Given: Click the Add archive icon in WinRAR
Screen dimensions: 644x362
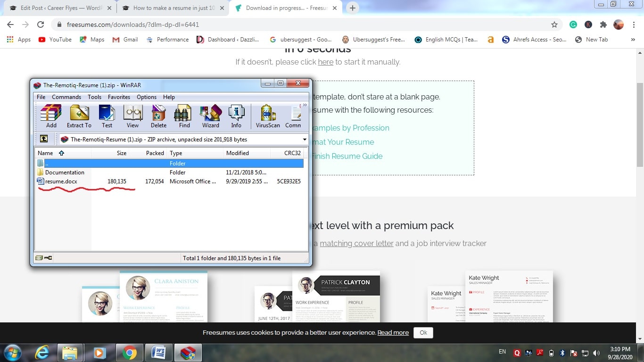Looking at the screenshot, I should (51, 116).
